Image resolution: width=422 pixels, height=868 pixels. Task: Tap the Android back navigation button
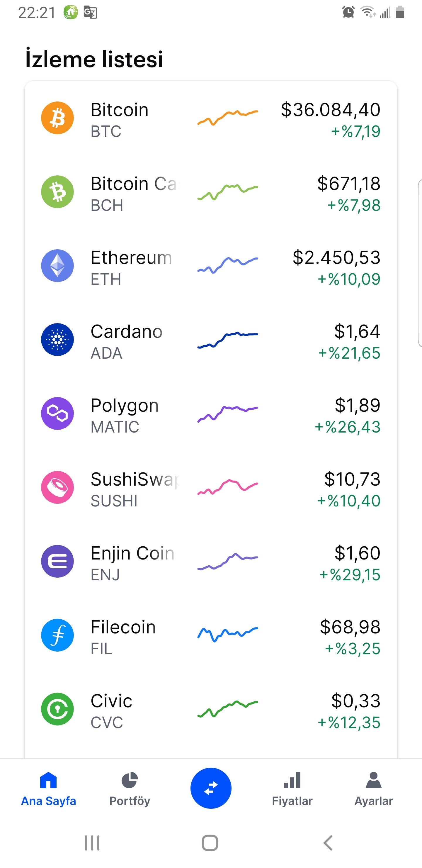click(x=328, y=843)
